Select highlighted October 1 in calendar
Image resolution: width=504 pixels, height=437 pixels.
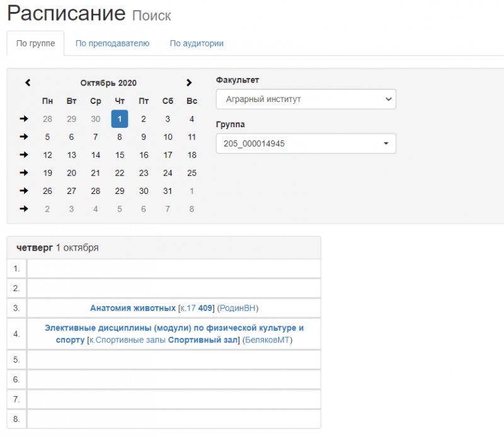pos(120,119)
